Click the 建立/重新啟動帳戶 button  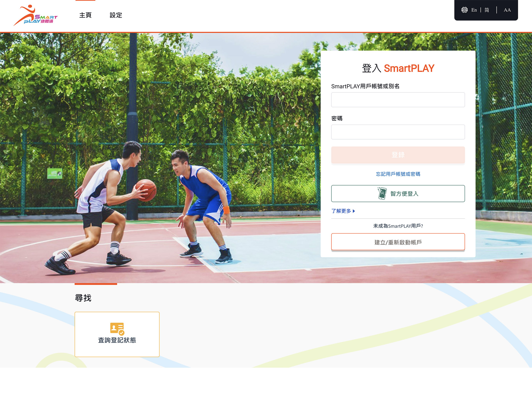[x=398, y=242]
